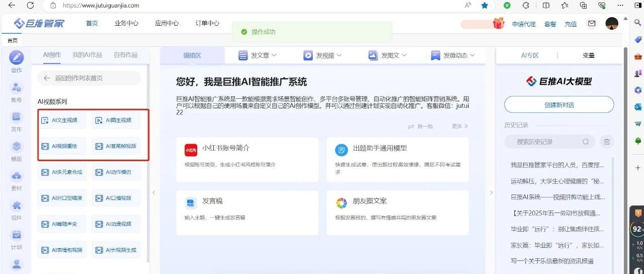Click the 申请代理 link
The image size is (644, 274).
(x=524, y=24)
